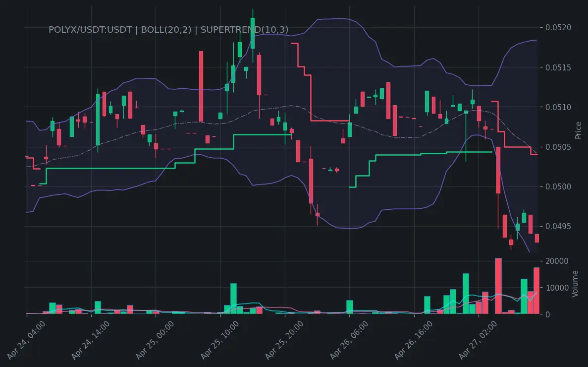Click the 0.0520 price axis label
This screenshot has height=367, width=588.
click(558, 27)
